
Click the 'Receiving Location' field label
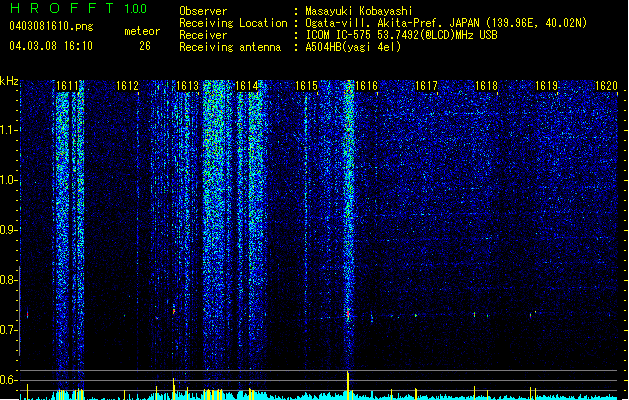[x=233, y=23]
